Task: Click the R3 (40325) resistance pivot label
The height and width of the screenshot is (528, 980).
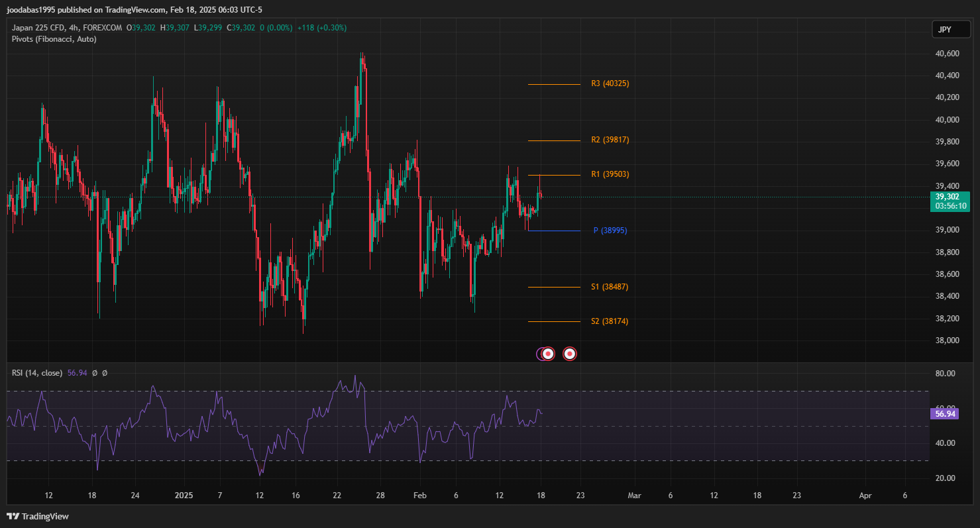Action: [x=610, y=84]
